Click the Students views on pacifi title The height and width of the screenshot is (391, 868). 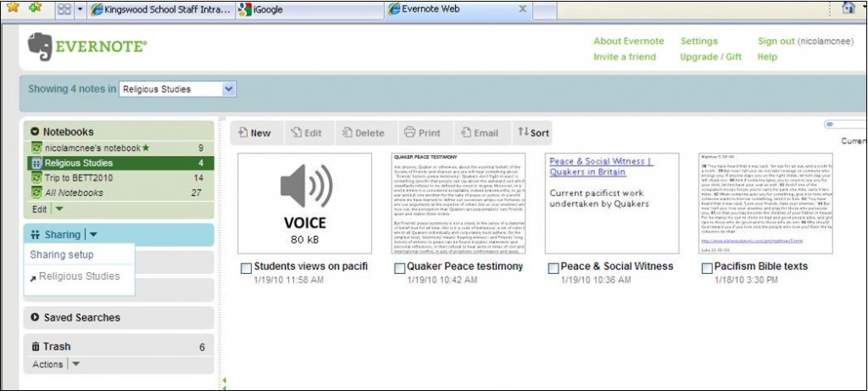point(310,266)
